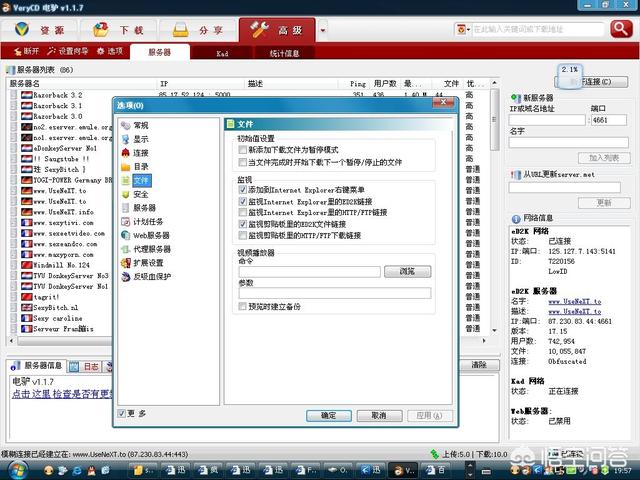Viewport: 640px width, 480px height.
Task: Open the 资源 resources main tab
Action: [40, 30]
